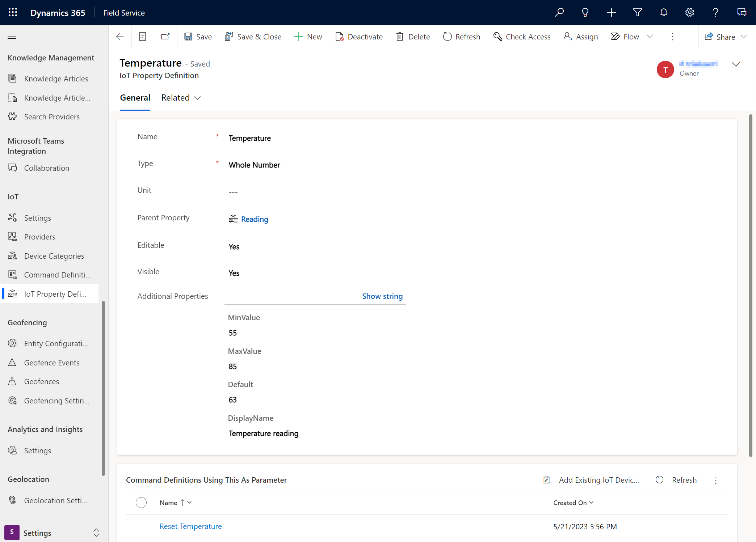Click the Providers sidebar icon

pyautogui.click(x=12, y=236)
